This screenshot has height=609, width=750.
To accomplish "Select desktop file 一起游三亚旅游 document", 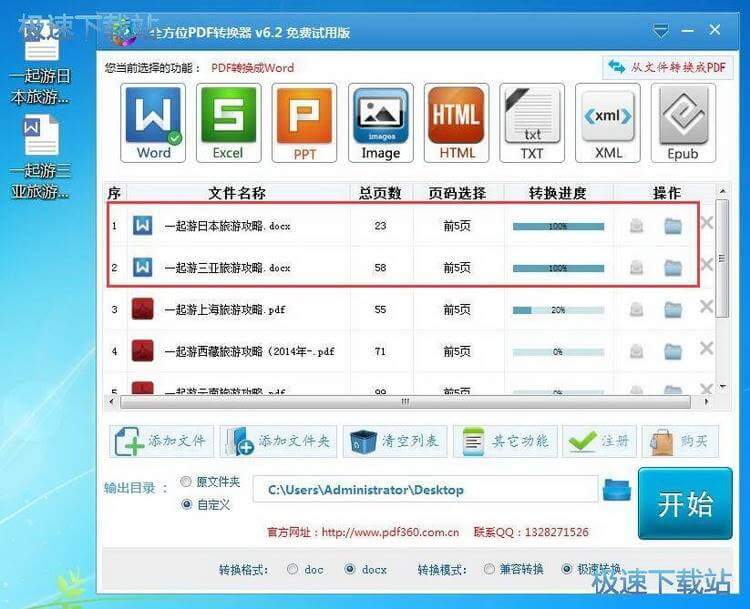I will click(41, 158).
